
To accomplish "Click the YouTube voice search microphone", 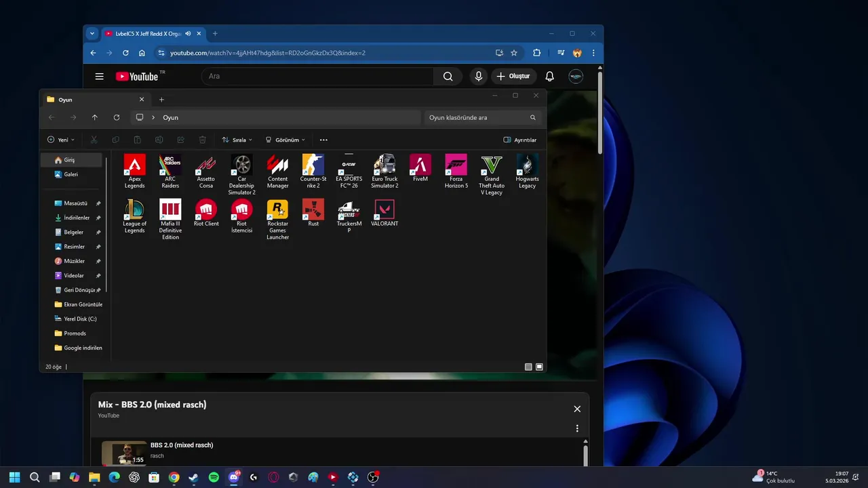I will pyautogui.click(x=479, y=77).
